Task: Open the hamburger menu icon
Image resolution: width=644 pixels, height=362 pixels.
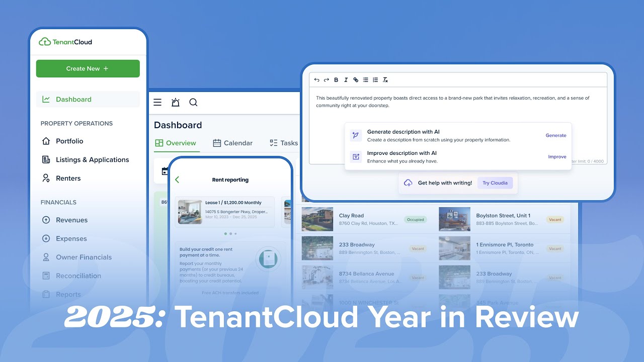Action: pos(157,103)
